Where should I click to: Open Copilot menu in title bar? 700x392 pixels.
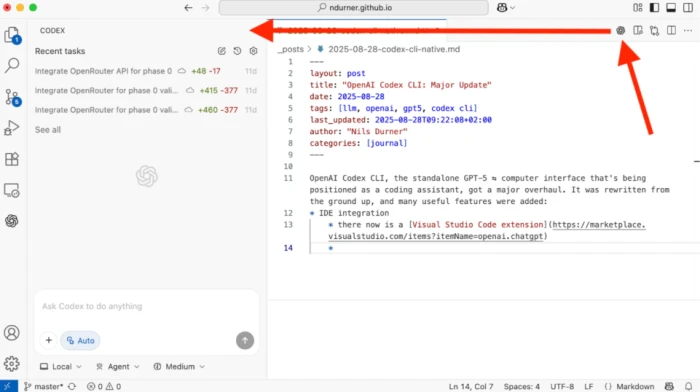505,8
